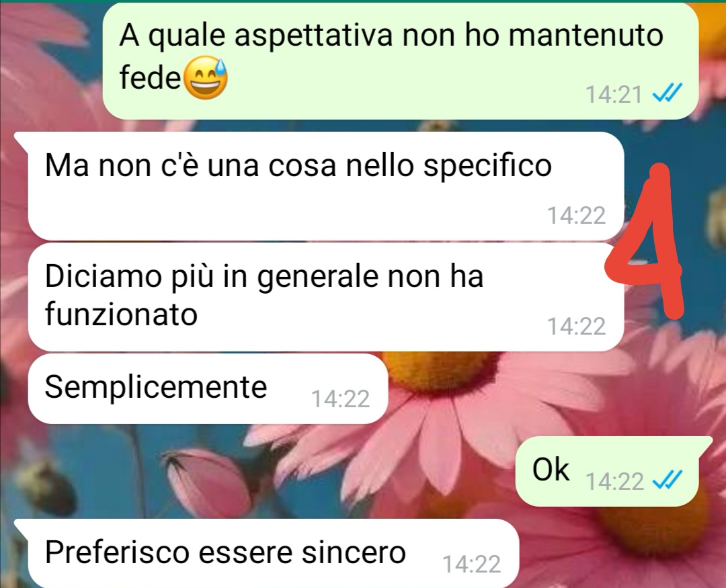Tap blue read checkmarks next to 14:21
Viewport: 726px width, 588px height.
point(668,93)
